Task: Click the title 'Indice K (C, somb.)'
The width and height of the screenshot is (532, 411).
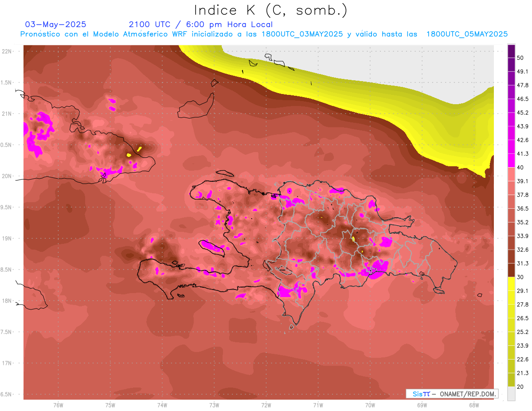Action: point(270,11)
